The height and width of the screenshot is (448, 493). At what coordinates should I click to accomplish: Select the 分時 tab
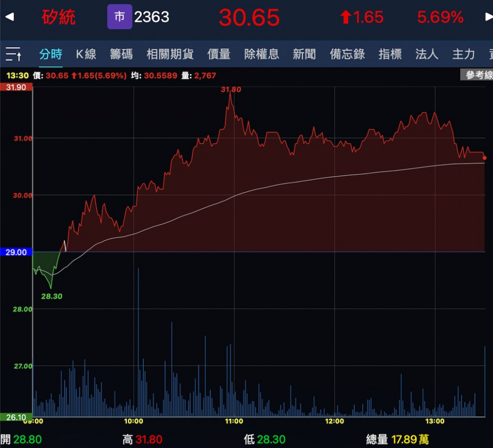click(51, 54)
